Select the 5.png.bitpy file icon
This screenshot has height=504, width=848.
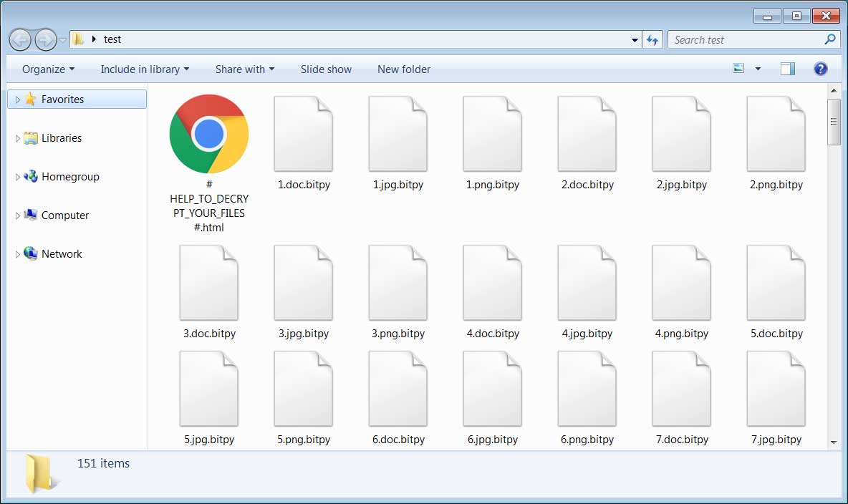[x=304, y=389]
